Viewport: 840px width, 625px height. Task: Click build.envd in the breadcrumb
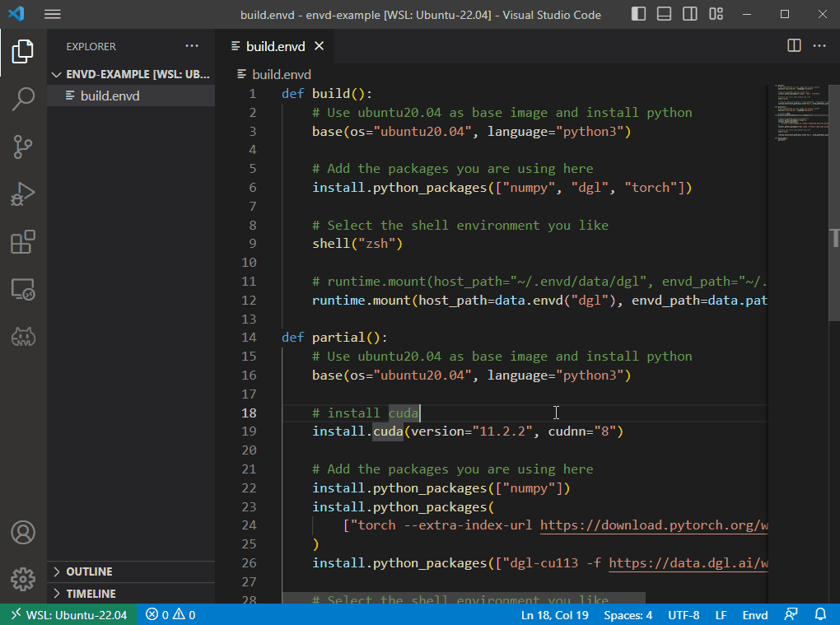(x=282, y=74)
